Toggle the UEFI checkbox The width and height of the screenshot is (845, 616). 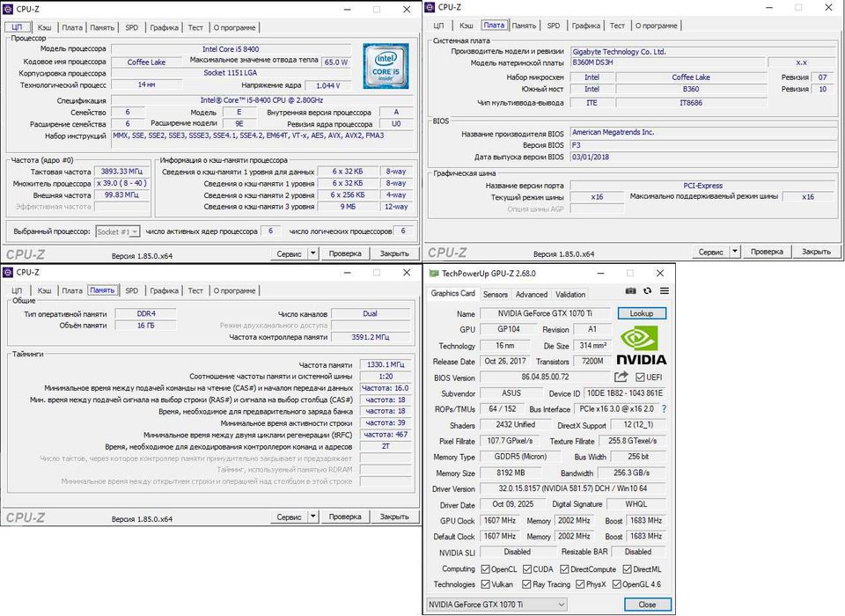point(640,378)
